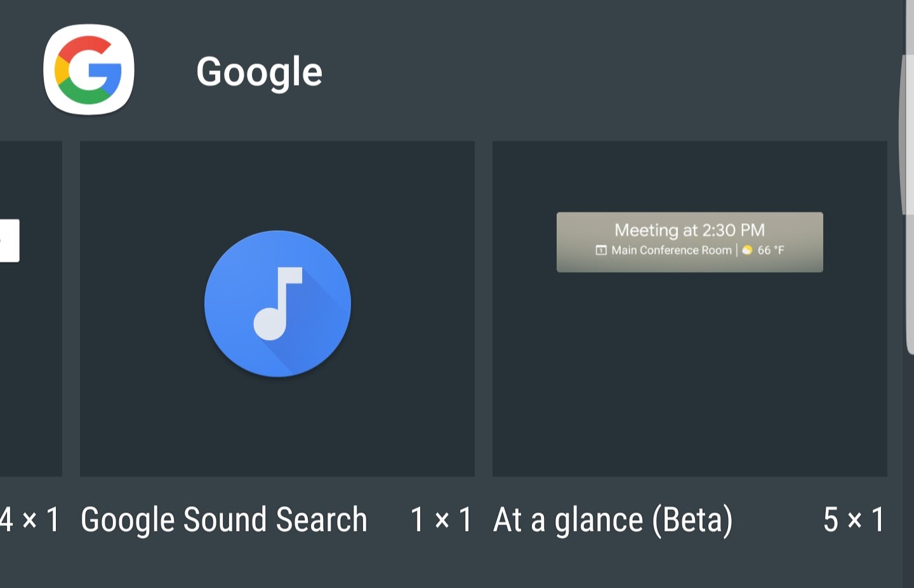This screenshot has height=588, width=914.
Task: Choose the At a glance widget tile
Action: (690, 308)
